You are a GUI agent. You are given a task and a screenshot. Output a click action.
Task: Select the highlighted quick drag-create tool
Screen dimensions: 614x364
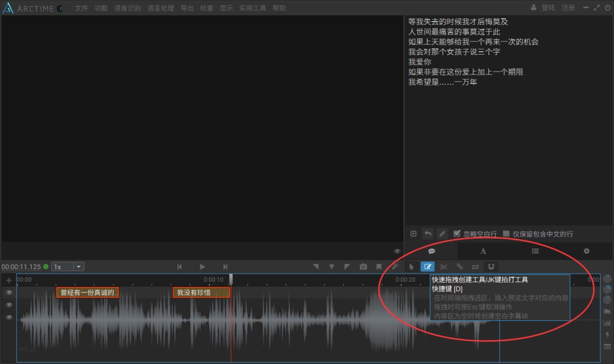pyautogui.click(x=428, y=266)
